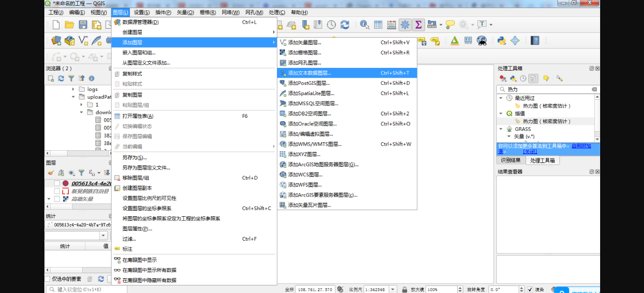The image size is (644, 293).
Task: Click the Data Source Manager toolbar icon
Action: 56,41
